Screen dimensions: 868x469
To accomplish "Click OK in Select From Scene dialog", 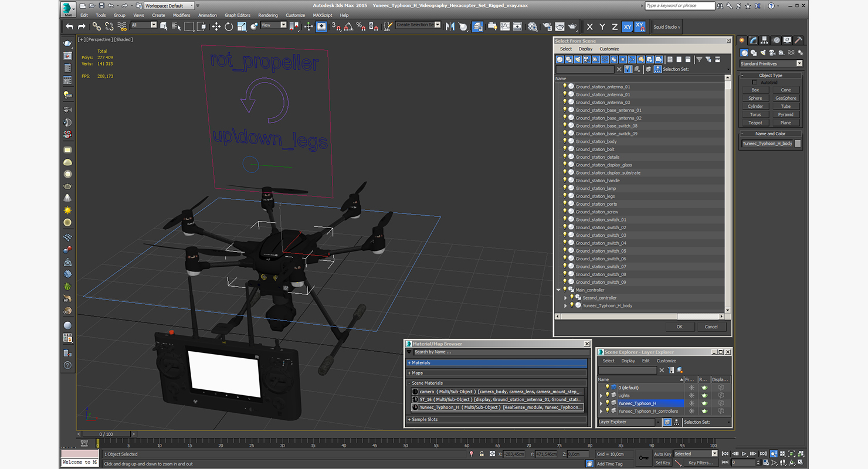I will tap(680, 327).
